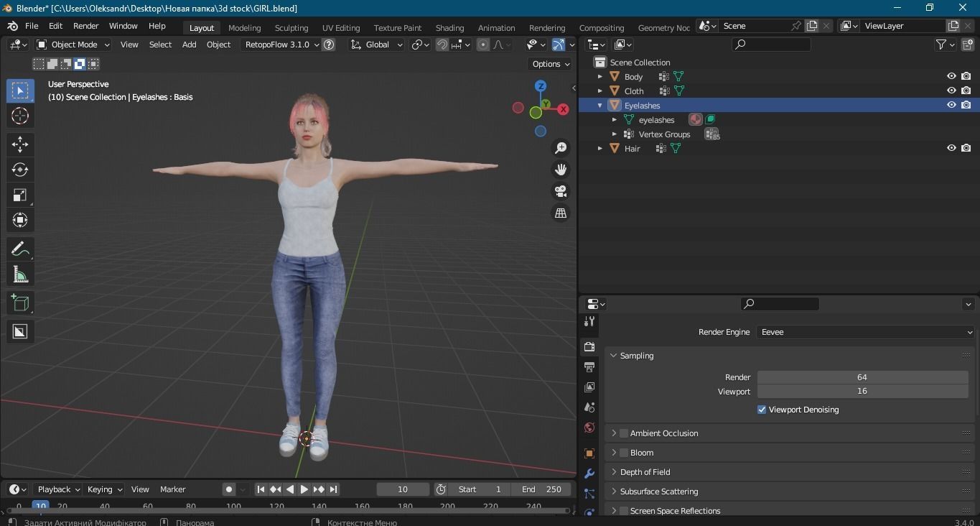Activate the 3D Cursor tool

20,116
